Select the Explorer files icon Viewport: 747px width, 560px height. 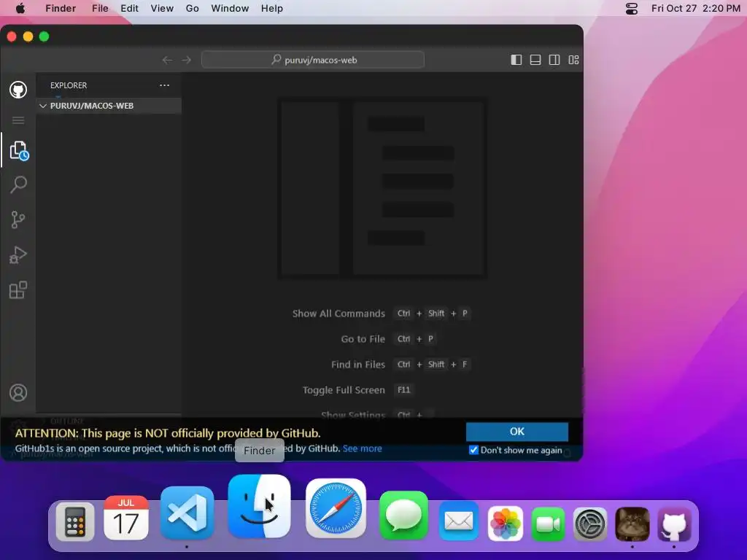19,150
